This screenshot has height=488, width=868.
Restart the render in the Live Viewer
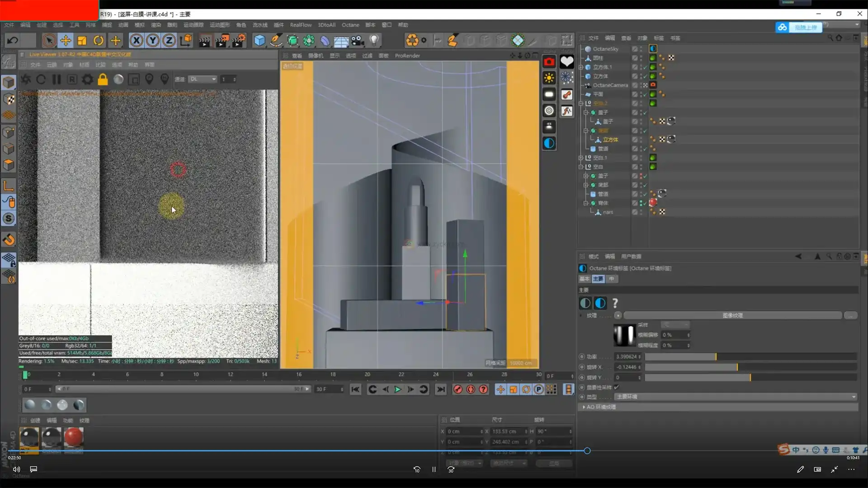[41, 79]
